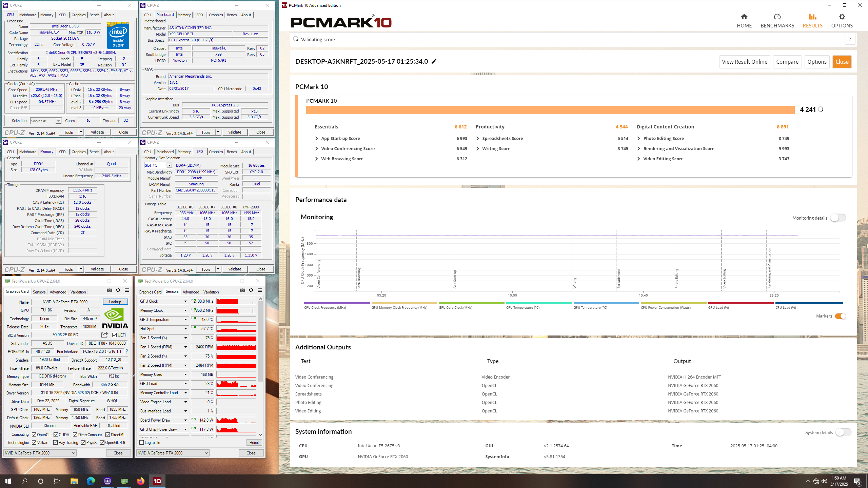This screenshot has height=488, width=868.
Task: Enable Log to file checkbox
Action: pyautogui.click(x=142, y=443)
